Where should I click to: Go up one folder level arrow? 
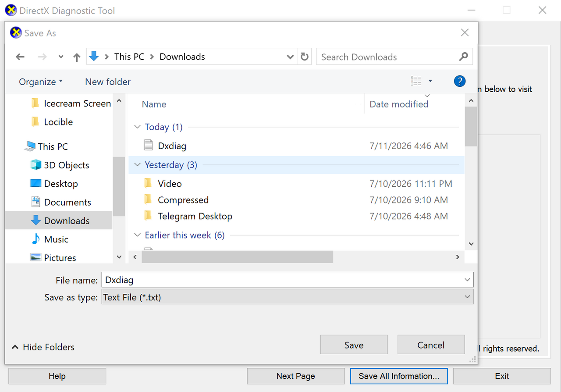tap(77, 57)
